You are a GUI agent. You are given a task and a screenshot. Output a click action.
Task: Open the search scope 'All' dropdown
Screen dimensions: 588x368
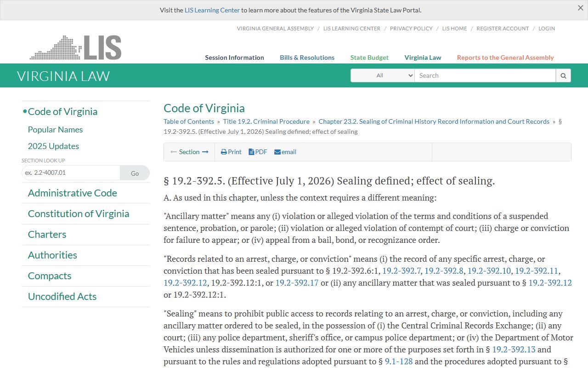[x=383, y=76]
